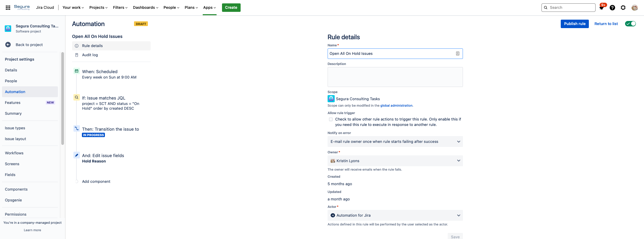The width and height of the screenshot is (644, 239).
Task: Open the global administration link
Action: [396, 106]
